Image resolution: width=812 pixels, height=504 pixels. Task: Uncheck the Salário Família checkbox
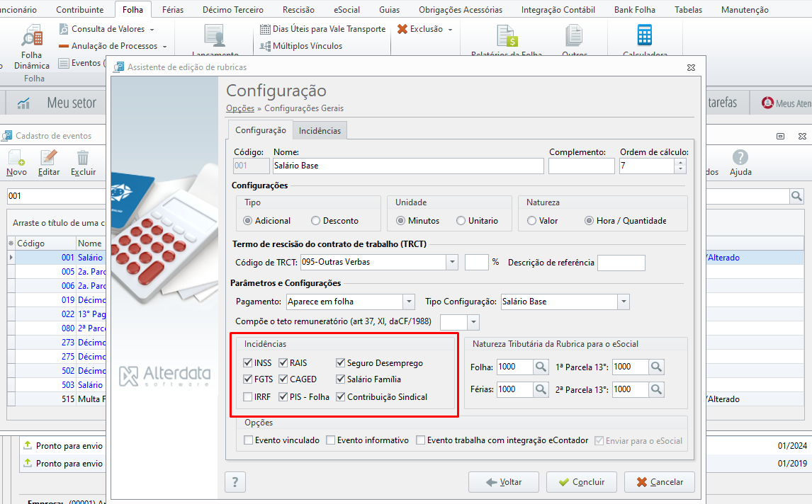(x=340, y=379)
